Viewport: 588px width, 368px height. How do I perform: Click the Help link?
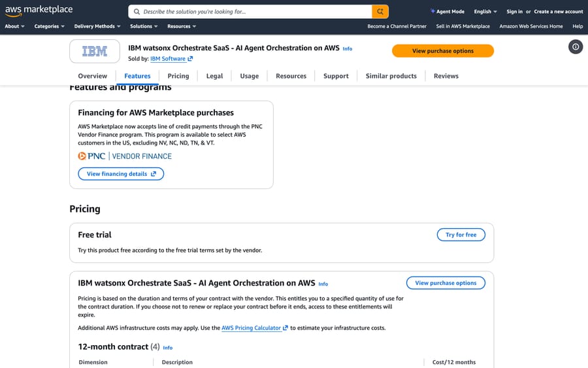(x=578, y=26)
